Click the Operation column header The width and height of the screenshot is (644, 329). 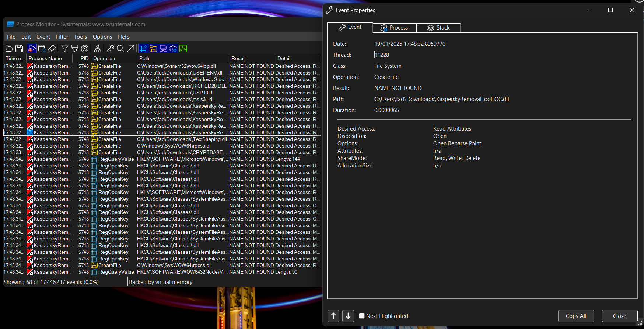pyautogui.click(x=114, y=58)
